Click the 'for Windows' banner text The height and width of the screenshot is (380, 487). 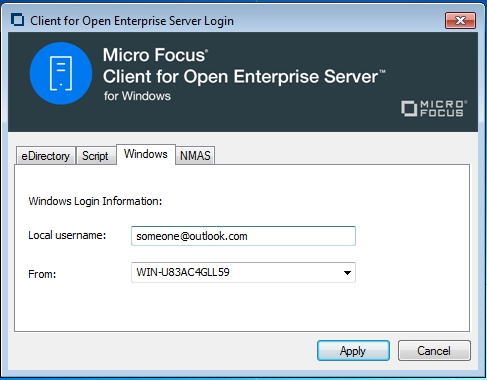(137, 96)
